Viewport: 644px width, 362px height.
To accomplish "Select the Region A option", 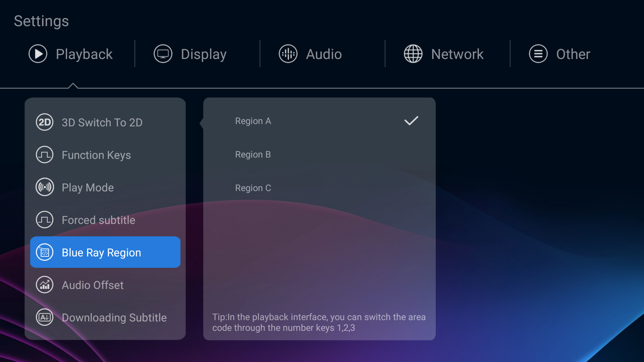I will pos(253,121).
